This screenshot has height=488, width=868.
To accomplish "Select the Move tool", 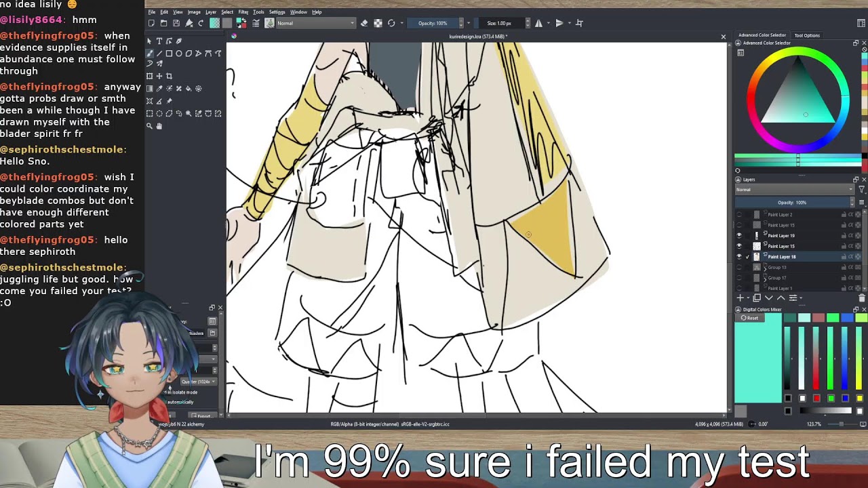I will (159, 76).
